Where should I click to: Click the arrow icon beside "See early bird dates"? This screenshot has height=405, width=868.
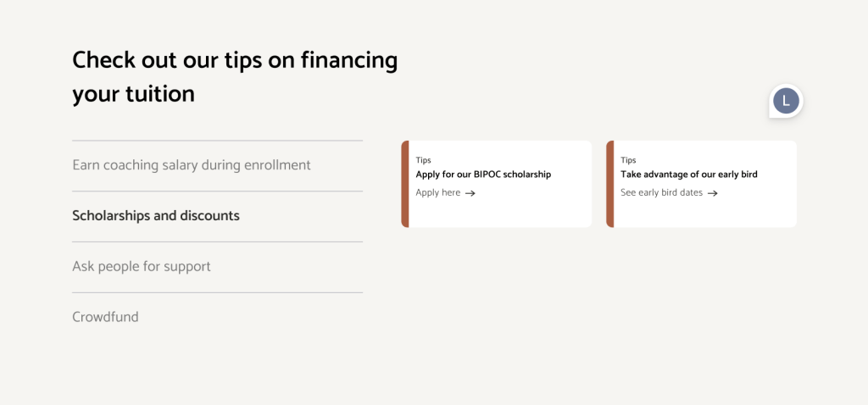[713, 193]
